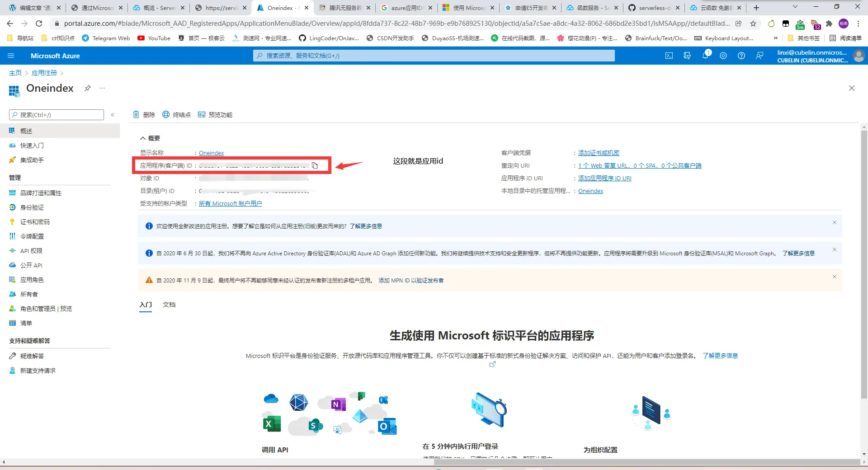Screen dimensions: 868x470
Task: Click the 所有 Microsoft 帐户用户 link
Action: coord(230,203)
